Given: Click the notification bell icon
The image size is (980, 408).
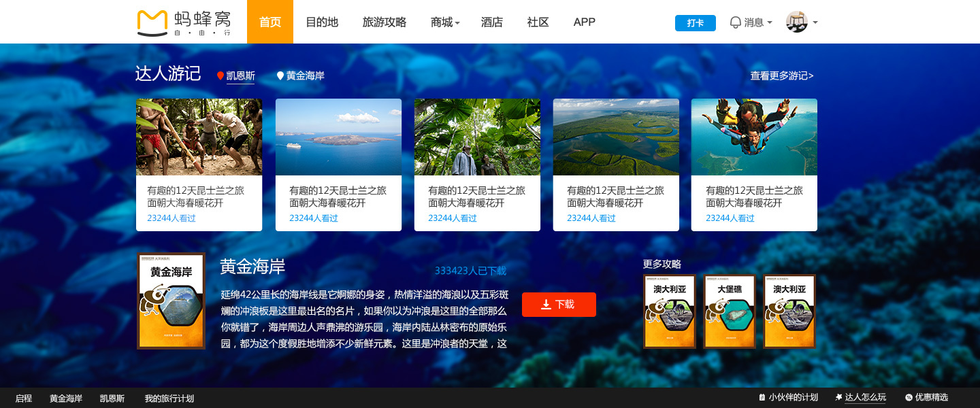Looking at the screenshot, I should pyautogui.click(x=735, y=22).
